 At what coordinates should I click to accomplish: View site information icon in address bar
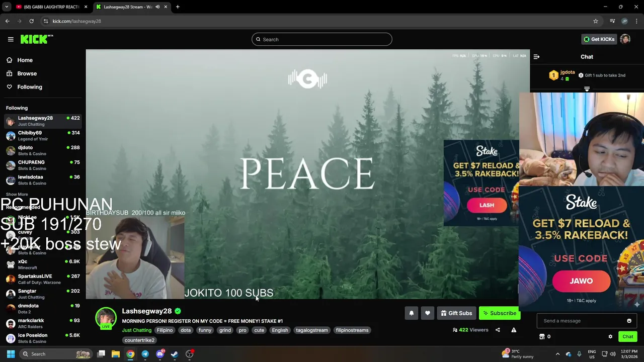(46, 21)
